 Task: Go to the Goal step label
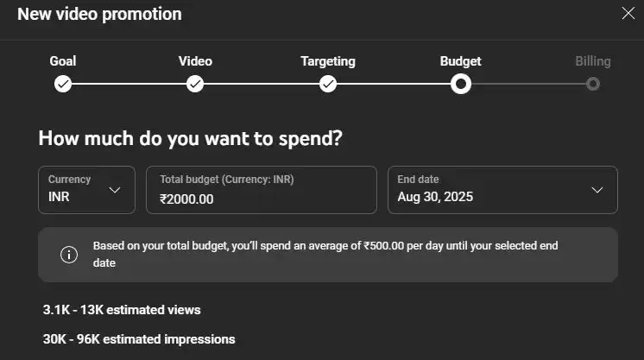(x=63, y=61)
